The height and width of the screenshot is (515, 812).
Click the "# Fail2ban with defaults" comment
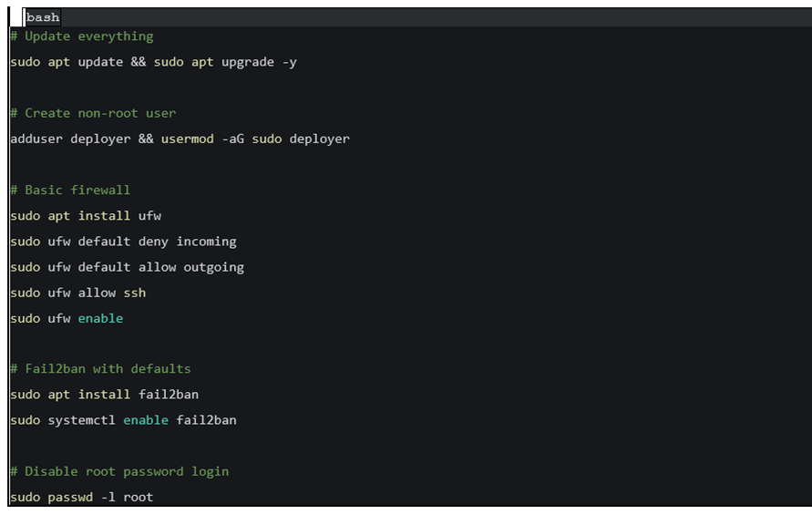click(x=100, y=369)
